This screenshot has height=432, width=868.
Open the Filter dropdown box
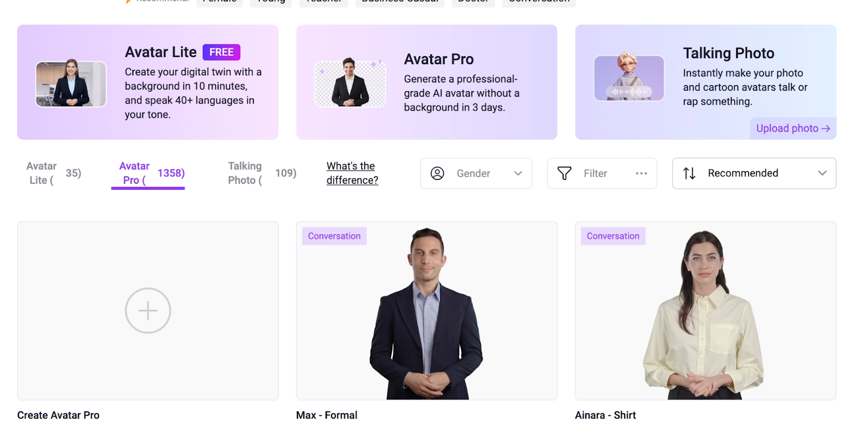[602, 173]
